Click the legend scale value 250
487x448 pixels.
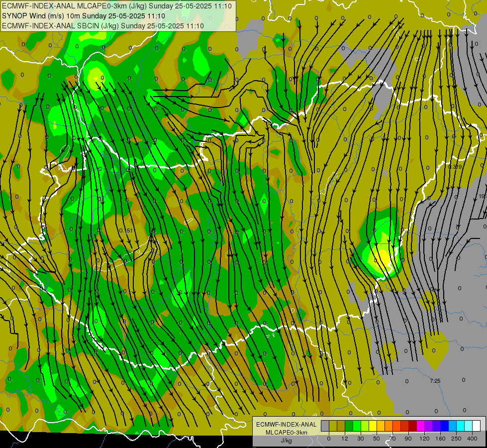(x=456, y=439)
